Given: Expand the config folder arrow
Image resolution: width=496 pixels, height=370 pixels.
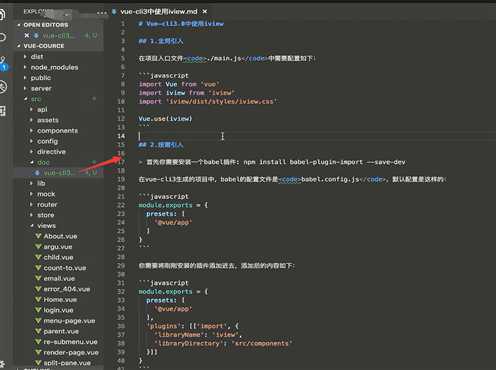Looking at the screenshot, I should [x=31, y=141].
